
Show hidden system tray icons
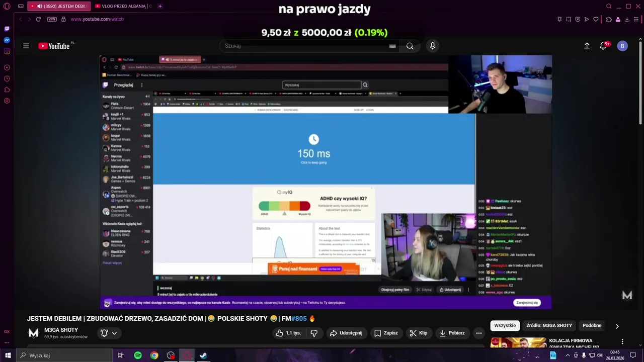click(568, 355)
